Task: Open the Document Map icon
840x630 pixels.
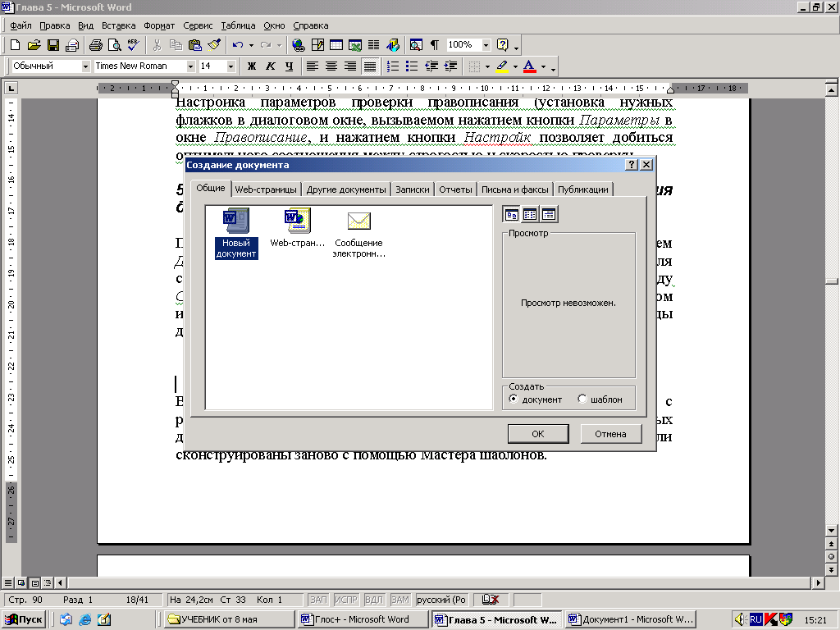Action: (416, 45)
